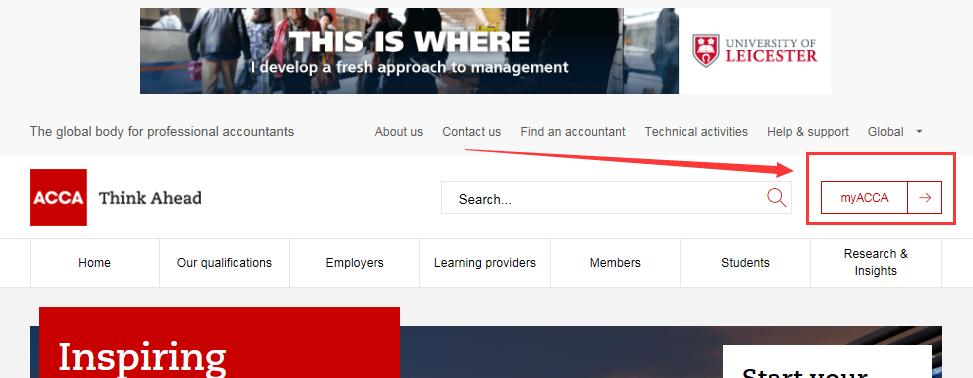Select the Our qualifications tab

pyautogui.click(x=224, y=263)
